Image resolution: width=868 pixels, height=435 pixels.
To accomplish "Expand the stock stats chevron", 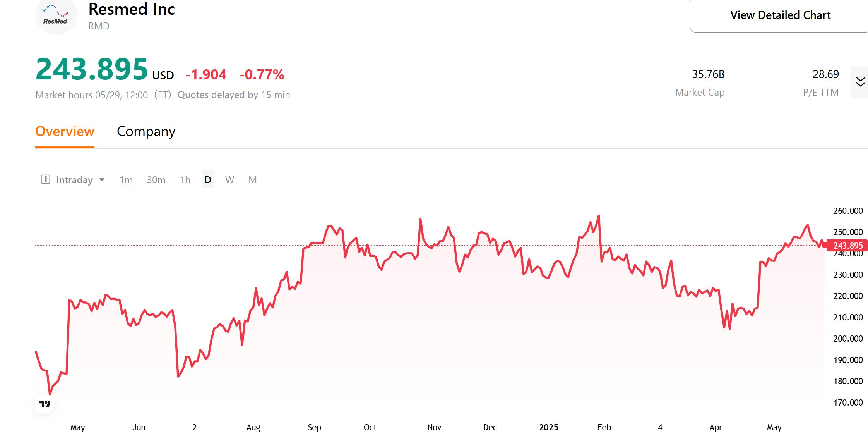I will [x=860, y=82].
